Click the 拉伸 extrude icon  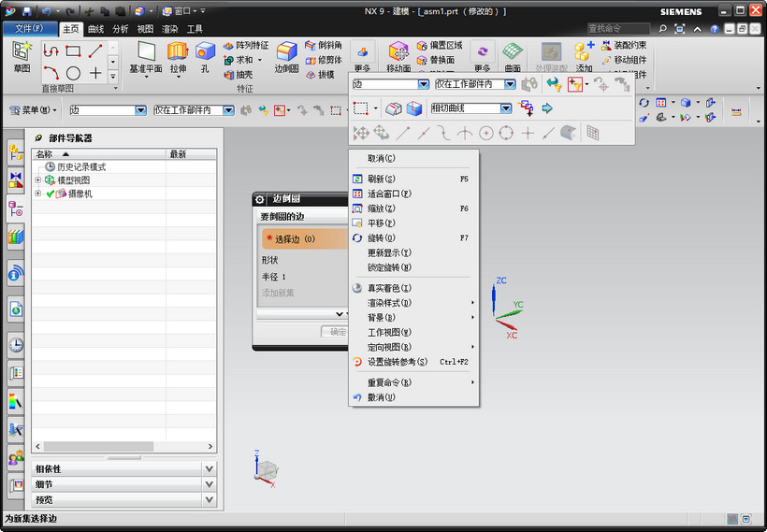coord(178,51)
